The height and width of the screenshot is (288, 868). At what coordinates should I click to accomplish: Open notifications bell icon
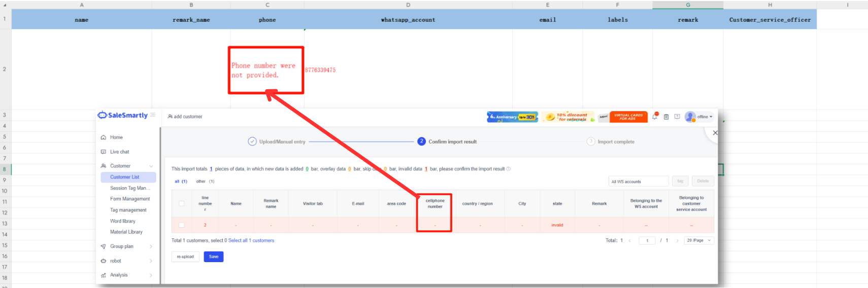[x=655, y=117]
